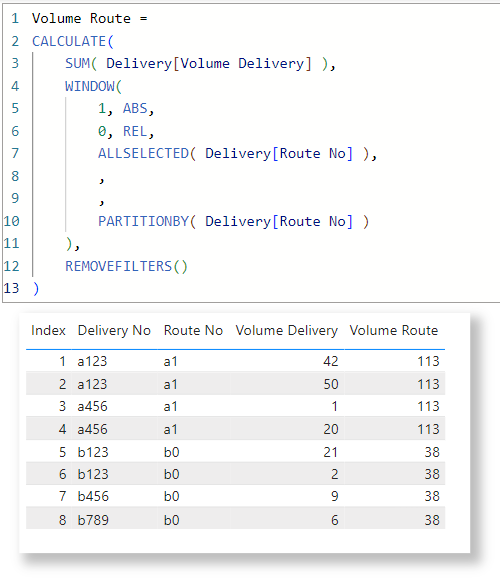The image size is (500, 588).
Task: Select Delivery No b123 in index row 5
Action: [93, 452]
